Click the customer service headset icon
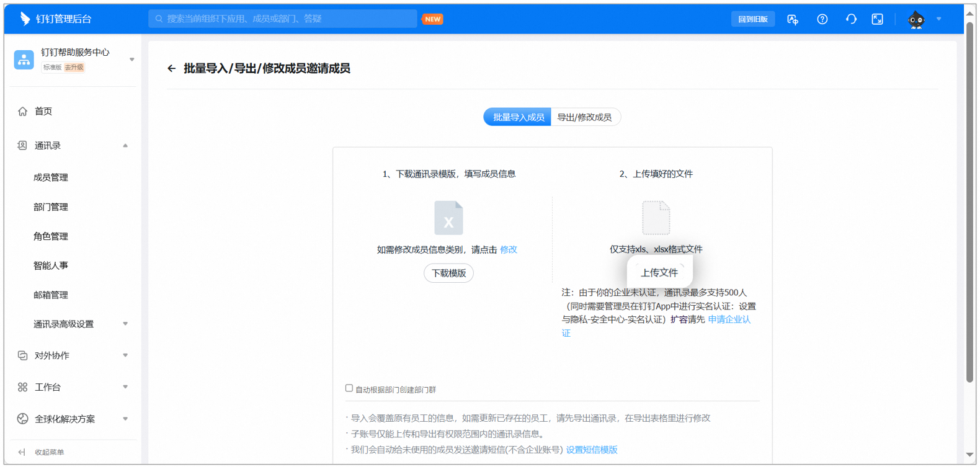 coord(851,19)
